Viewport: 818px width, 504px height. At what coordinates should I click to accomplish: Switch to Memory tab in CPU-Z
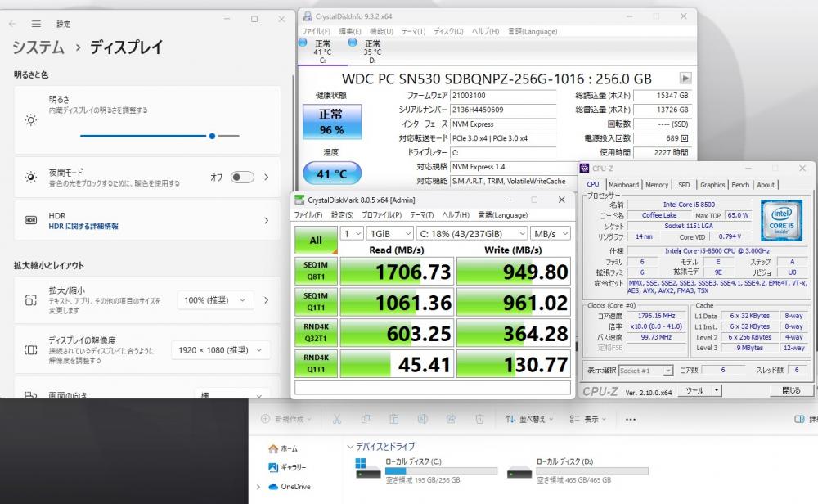tap(656, 185)
